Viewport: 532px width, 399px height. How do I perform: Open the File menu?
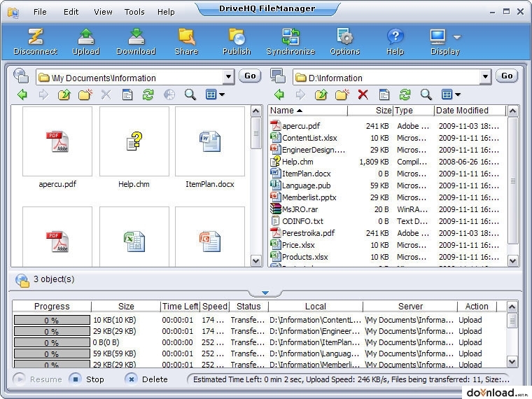point(40,12)
